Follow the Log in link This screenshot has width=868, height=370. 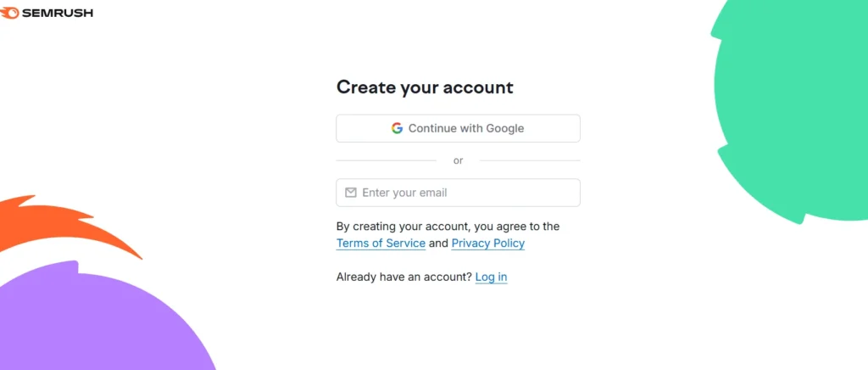point(491,277)
